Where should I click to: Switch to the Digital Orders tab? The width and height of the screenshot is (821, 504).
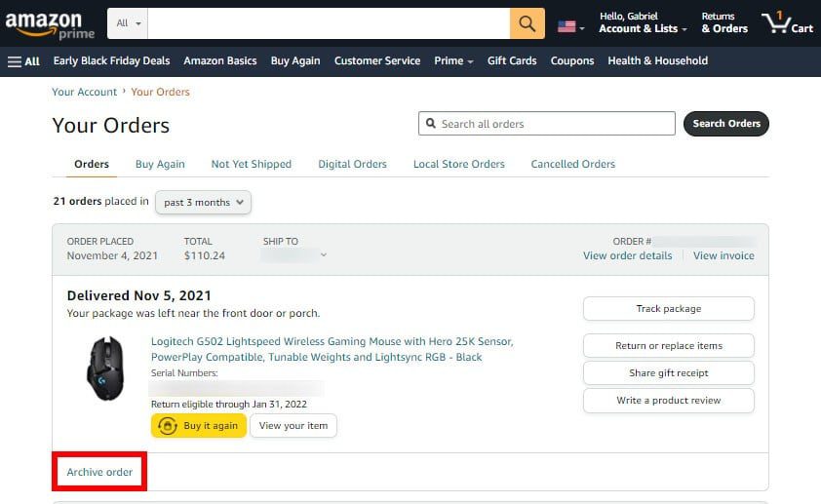(x=352, y=165)
